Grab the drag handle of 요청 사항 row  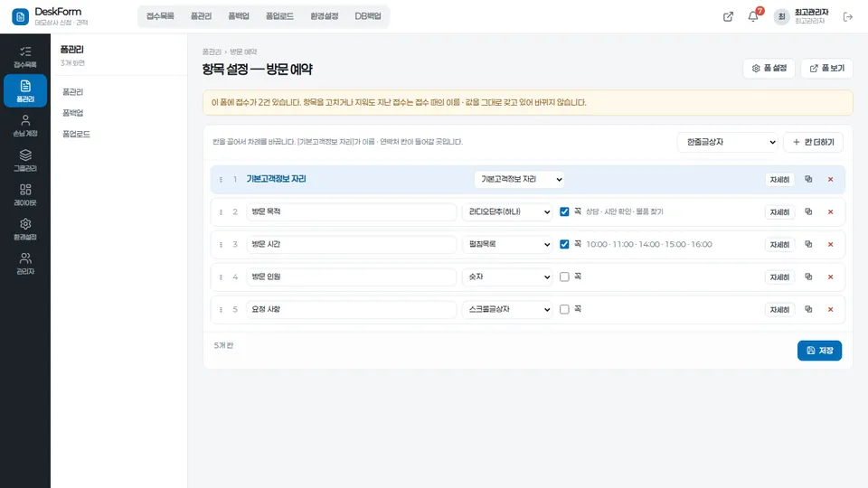click(x=221, y=309)
